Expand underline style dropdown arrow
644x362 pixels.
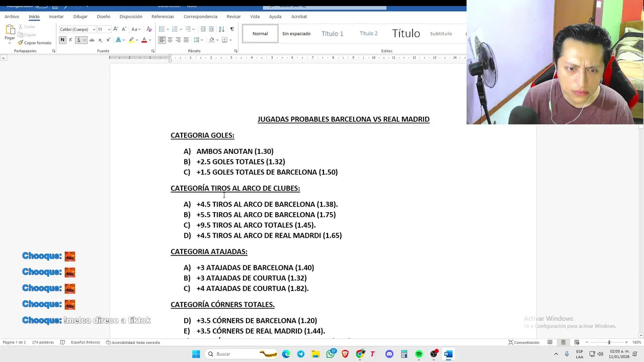coord(84,40)
